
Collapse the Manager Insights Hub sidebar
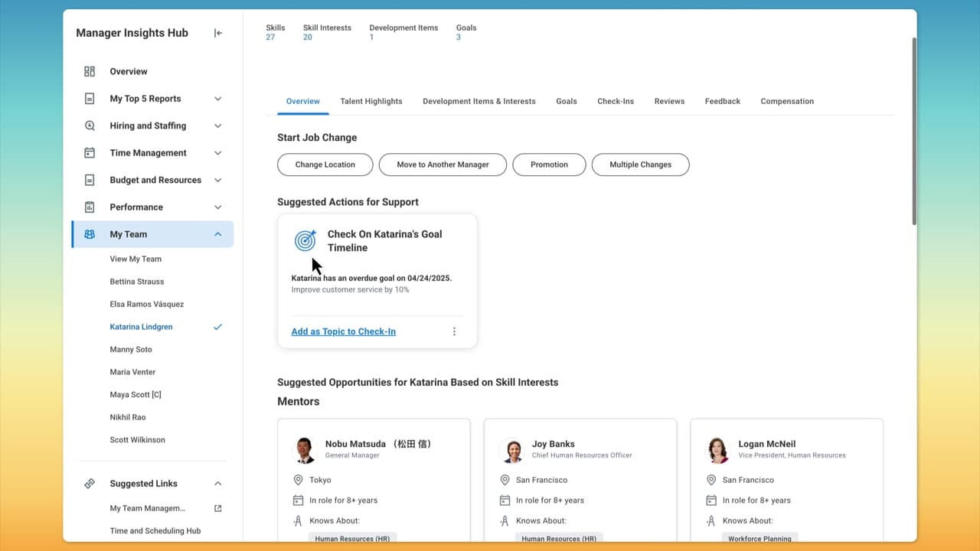click(x=218, y=33)
